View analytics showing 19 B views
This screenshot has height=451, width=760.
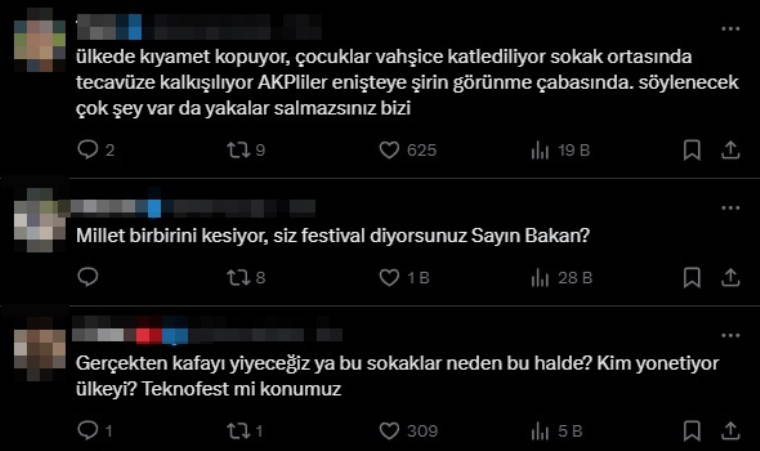(541, 150)
